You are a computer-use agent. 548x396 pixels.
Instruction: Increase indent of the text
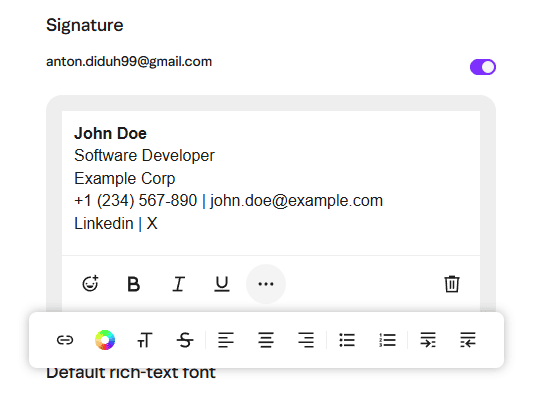[x=428, y=340]
